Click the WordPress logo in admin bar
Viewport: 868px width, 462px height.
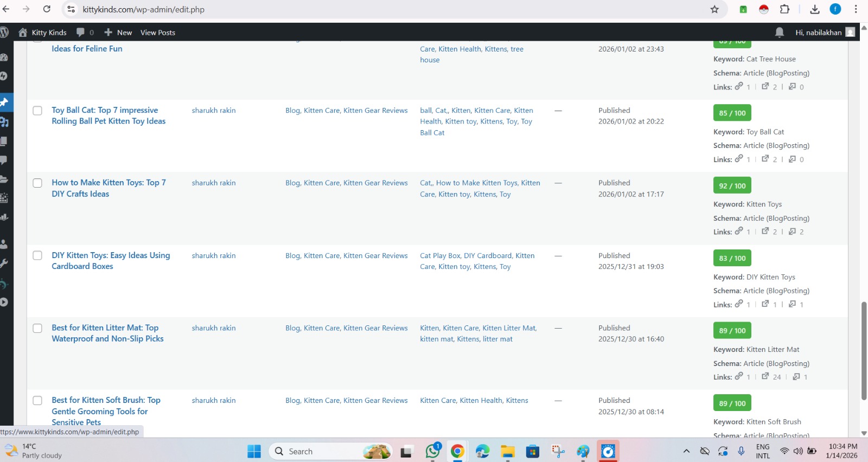[4, 33]
